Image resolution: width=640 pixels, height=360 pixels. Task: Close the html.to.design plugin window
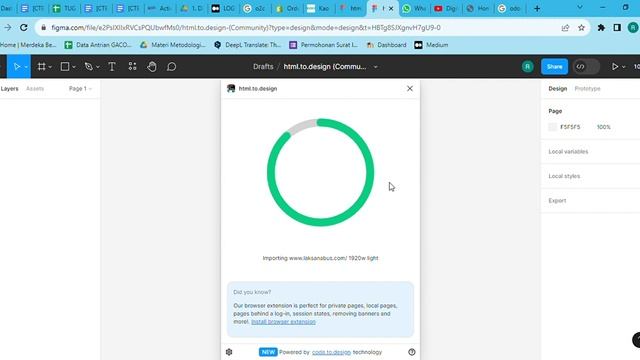click(x=410, y=89)
